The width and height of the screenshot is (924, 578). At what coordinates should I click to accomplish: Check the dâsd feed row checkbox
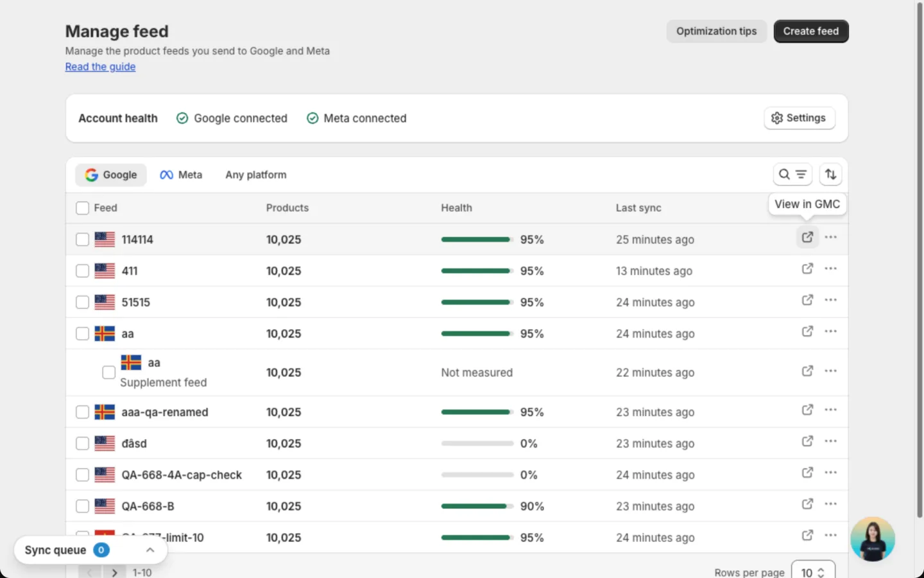[x=82, y=444]
